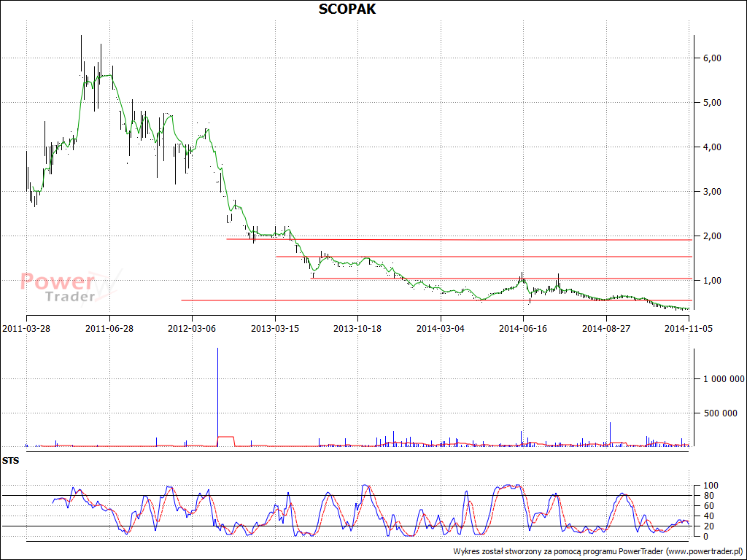Select the 4,00 price axis value
The width and height of the screenshot is (747, 560).
(x=712, y=147)
